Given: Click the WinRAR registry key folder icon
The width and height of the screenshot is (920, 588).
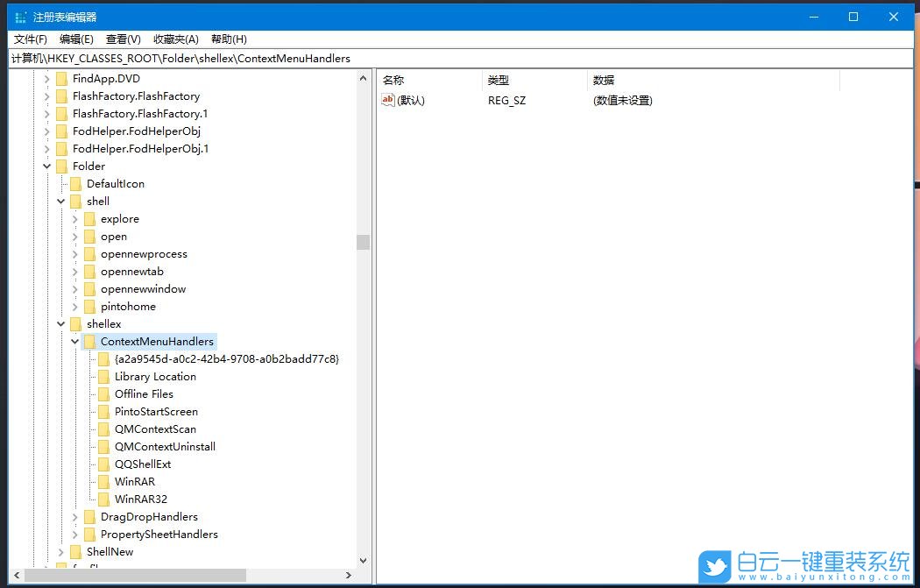Looking at the screenshot, I should coord(105,481).
